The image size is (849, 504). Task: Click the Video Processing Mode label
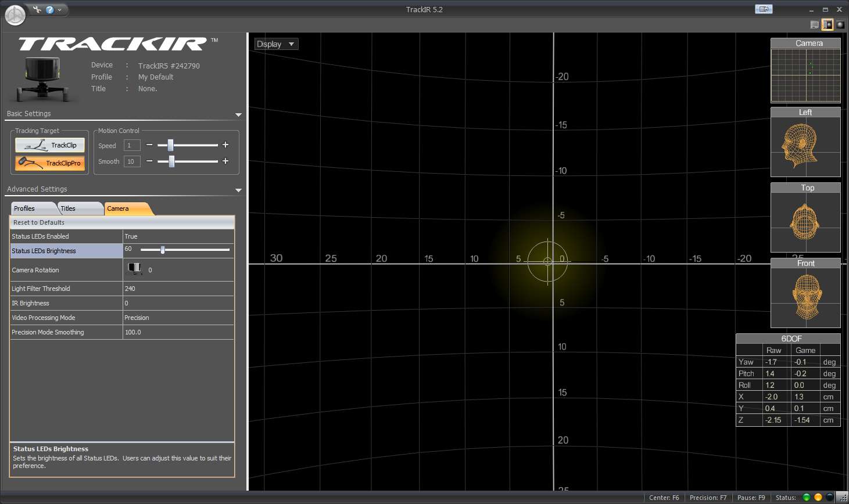(x=44, y=318)
